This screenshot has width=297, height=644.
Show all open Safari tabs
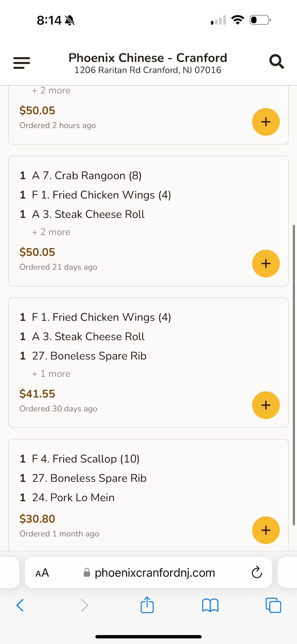click(x=273, y=605)
